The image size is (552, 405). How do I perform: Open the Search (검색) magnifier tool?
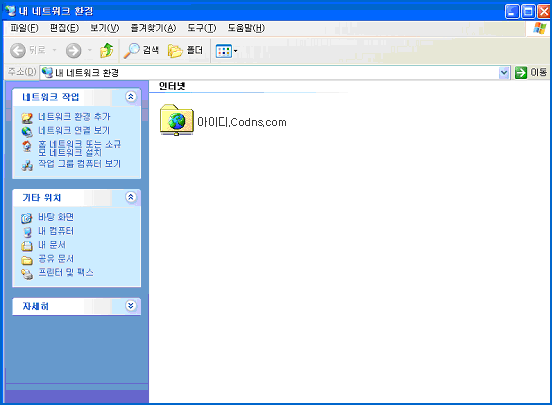coord(141,51)
